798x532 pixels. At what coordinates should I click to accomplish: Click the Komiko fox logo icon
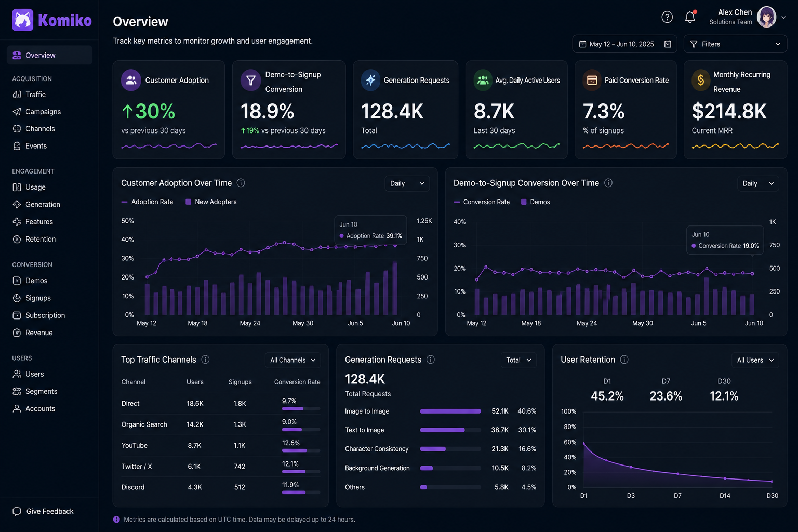click(23, 20)
